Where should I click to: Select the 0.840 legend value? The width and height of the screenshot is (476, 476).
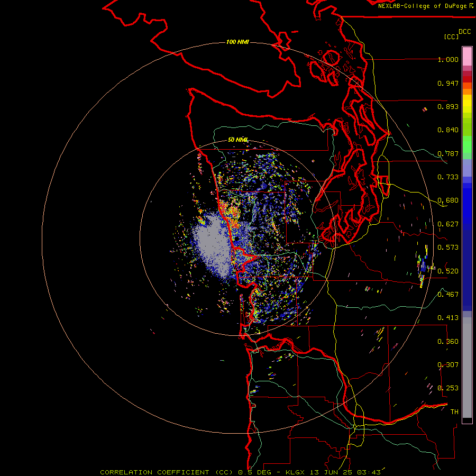point(448,130)
